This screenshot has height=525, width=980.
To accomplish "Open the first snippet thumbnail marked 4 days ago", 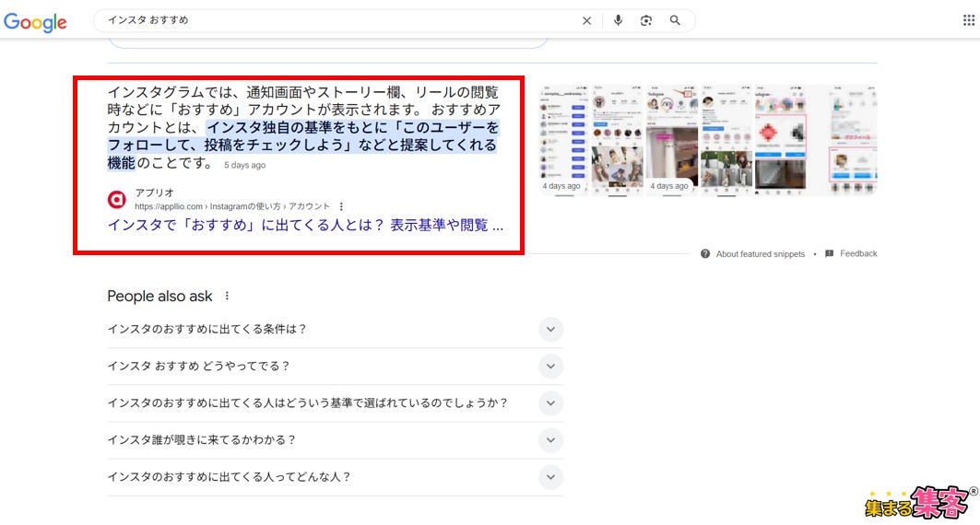I will click(x=563, y=140).
